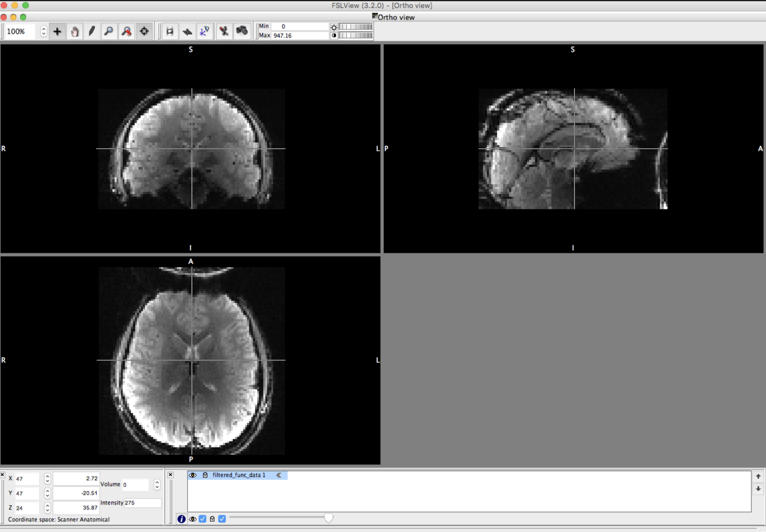The width and height of the screenshot is (766, 532).
Task: Select the filtered_func_data 1 layer
Action: 239,475
